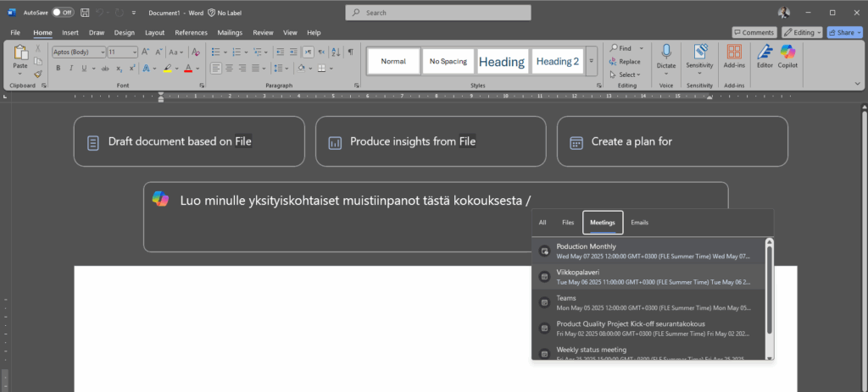Center align the paragraph
868x392 pixels.
[229, 69]
